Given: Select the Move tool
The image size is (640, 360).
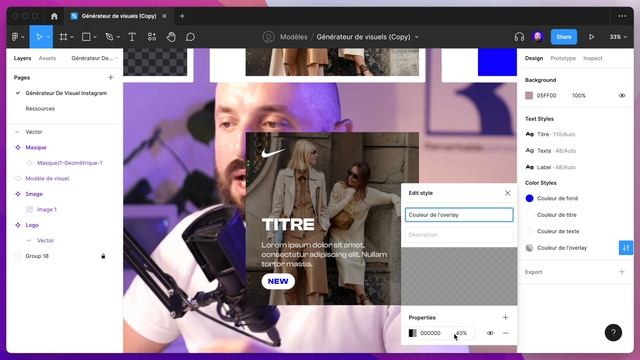Looking at the screenshot, I should coord(39,37).
